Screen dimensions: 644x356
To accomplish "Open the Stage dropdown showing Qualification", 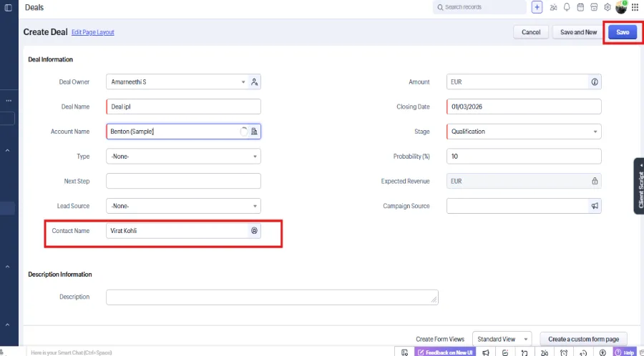I will tap(524, 132).
